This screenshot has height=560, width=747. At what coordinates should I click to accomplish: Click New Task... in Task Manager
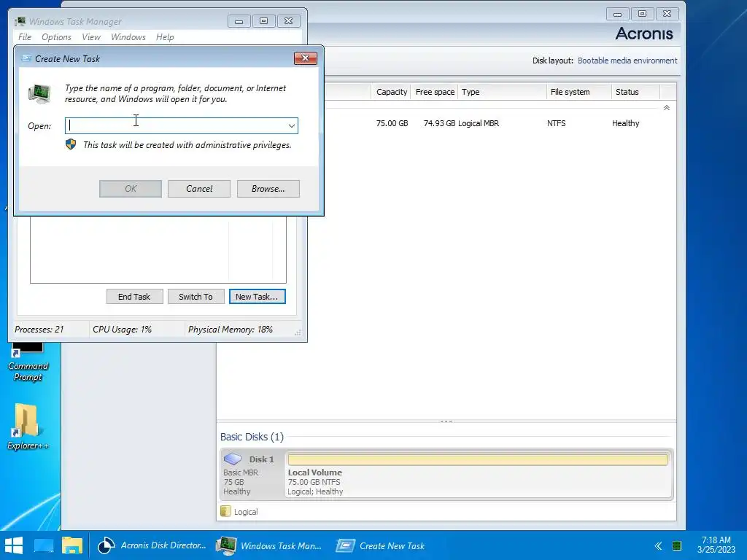pos(258,297)
